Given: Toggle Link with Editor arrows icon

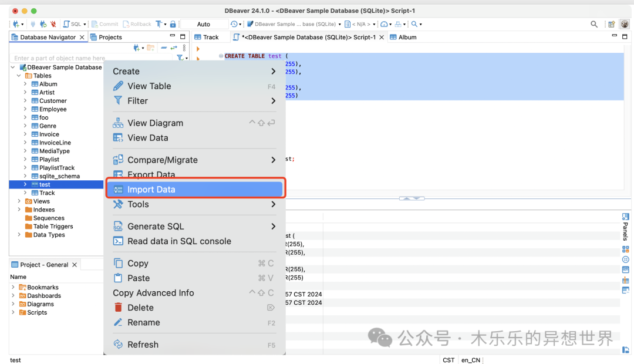Looking at the screenshot, I should 174,48.
